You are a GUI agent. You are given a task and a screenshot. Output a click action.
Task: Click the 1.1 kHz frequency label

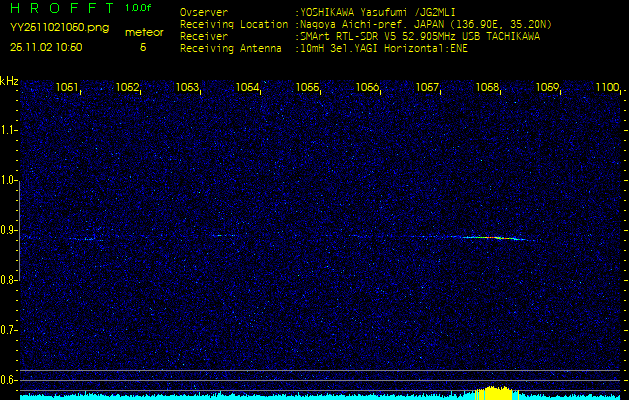point(8,130)
